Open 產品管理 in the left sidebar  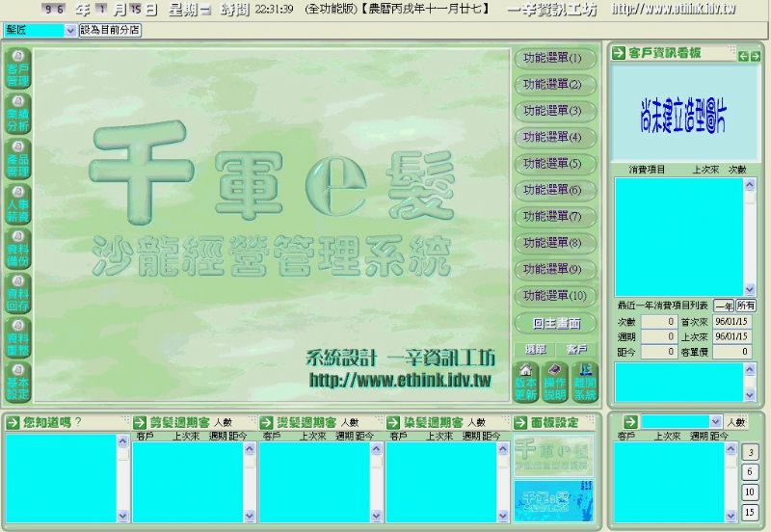[18, 159]
